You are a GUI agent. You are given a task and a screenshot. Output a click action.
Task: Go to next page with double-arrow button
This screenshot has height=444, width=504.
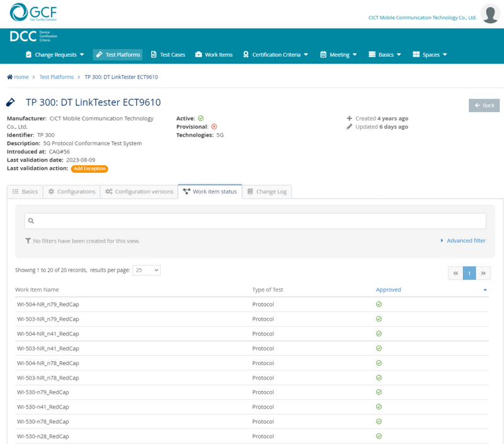(483, 273)
